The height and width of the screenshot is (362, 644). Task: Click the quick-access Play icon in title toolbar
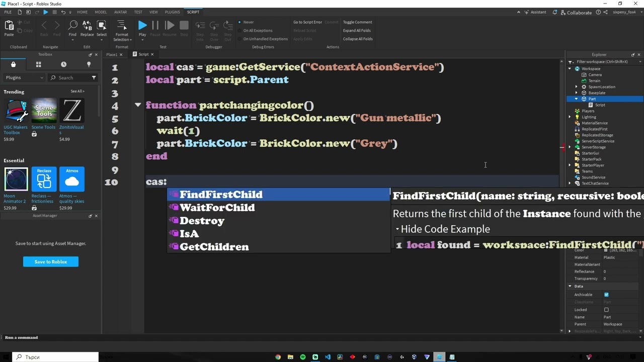46,12
